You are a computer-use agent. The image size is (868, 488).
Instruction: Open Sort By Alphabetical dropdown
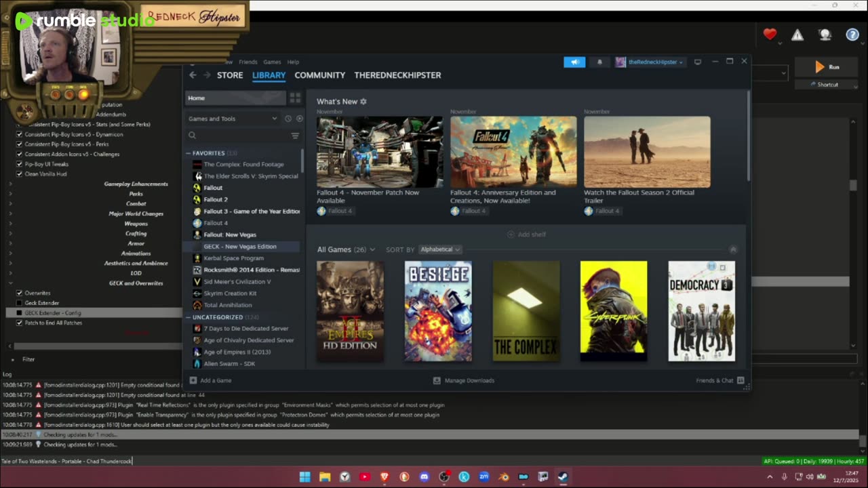440,249
